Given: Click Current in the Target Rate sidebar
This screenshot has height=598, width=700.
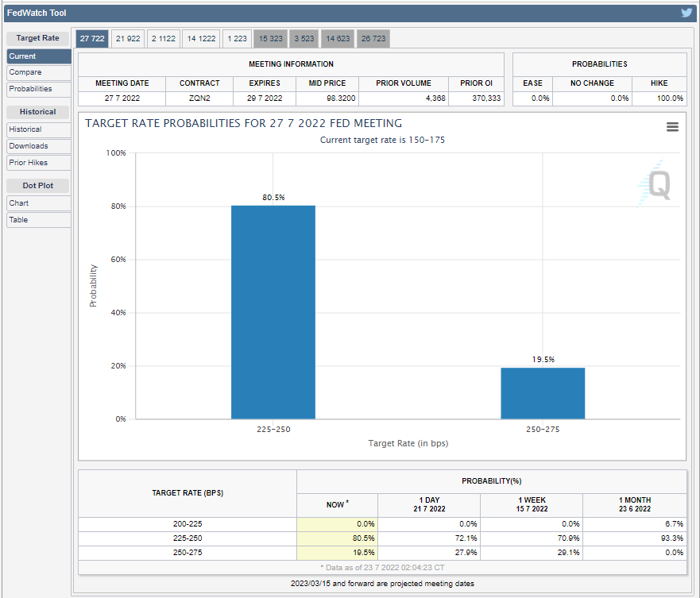Looking at the screenshot, I should tap(38, 56).
